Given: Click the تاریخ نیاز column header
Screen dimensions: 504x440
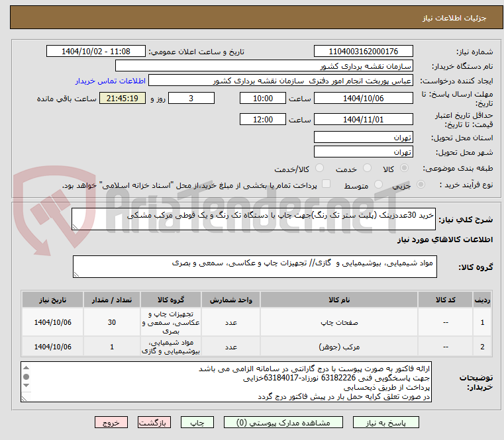Looking at the screenshot, I should pos(53,300).
